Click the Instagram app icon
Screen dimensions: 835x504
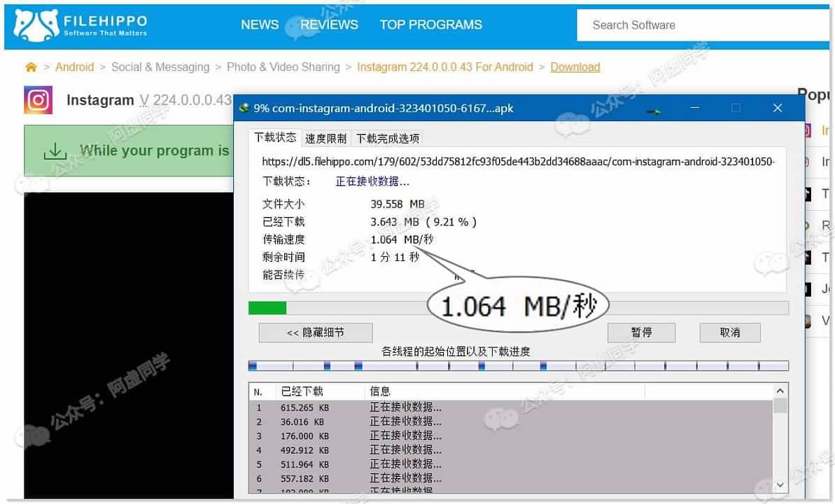[38, 99]
